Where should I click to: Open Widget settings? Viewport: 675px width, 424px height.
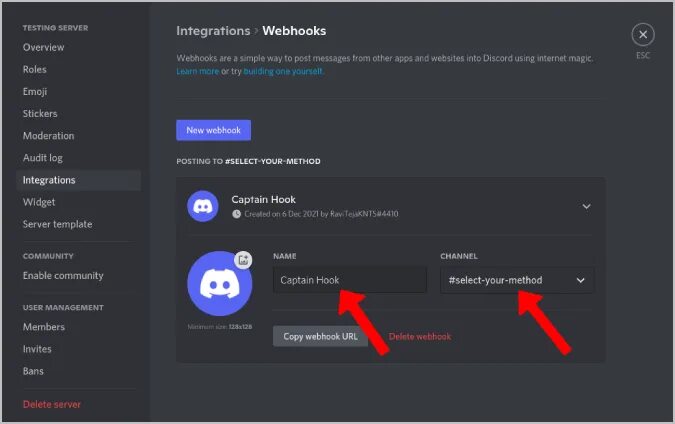(39, 202)
